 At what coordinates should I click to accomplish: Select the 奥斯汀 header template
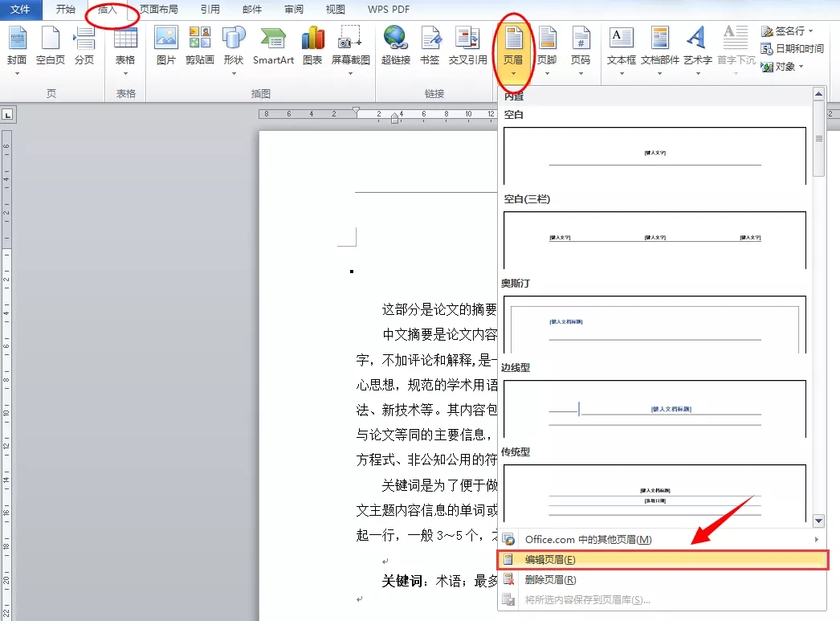click(x=654, y=323)
